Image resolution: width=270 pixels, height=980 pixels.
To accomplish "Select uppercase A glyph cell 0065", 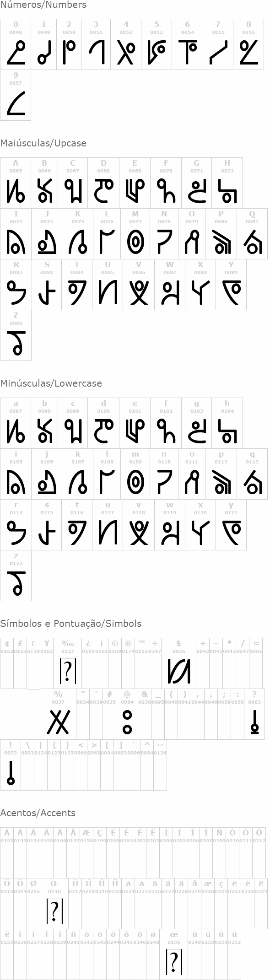I will (16, 183).
